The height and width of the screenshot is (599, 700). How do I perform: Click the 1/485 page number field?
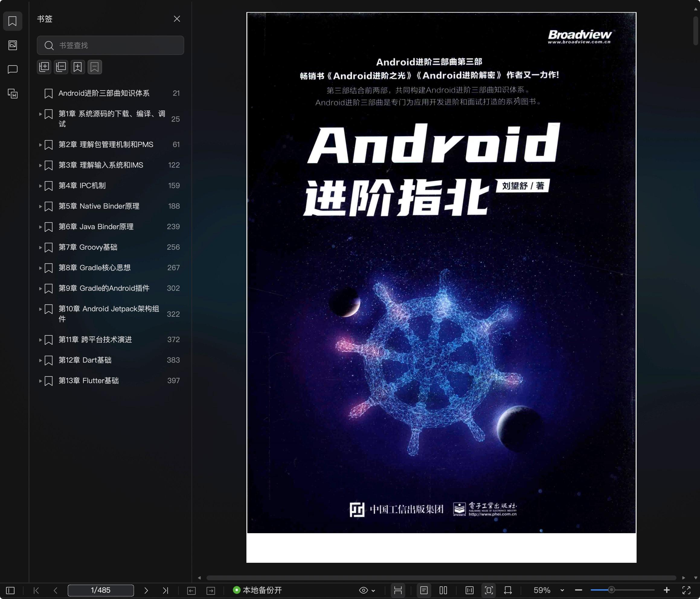click(x=101, y=590)
